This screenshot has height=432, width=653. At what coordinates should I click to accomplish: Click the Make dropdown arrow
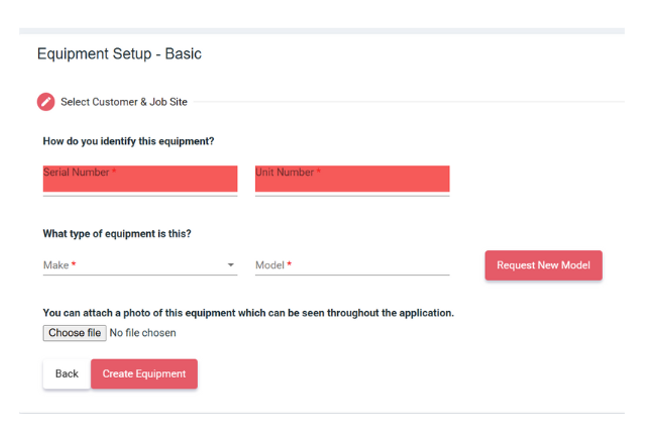231,266
